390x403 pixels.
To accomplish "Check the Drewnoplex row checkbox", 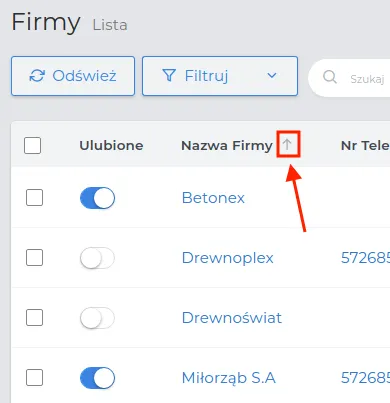I will click(35, 258).
